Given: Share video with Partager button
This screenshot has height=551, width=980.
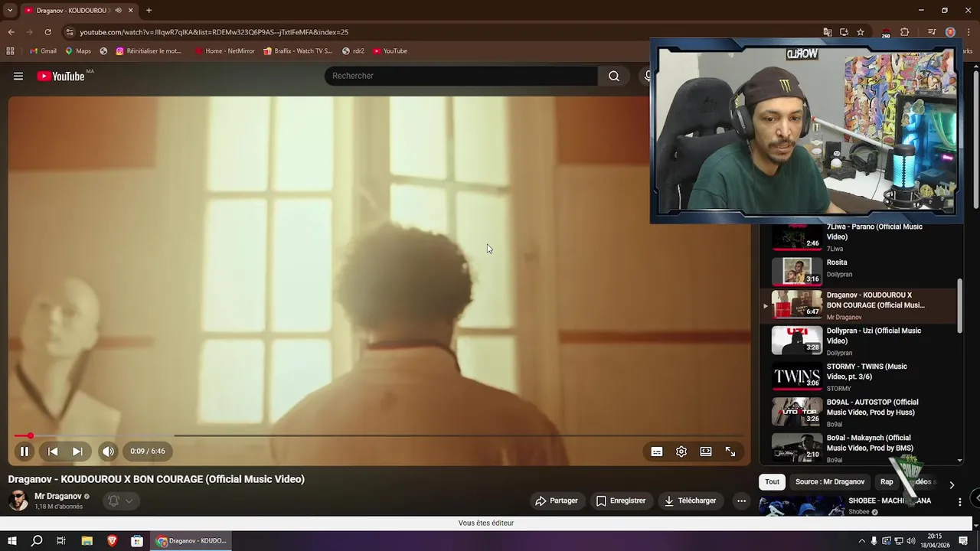Looking at the screenshot, I should (x=557, y=500).
